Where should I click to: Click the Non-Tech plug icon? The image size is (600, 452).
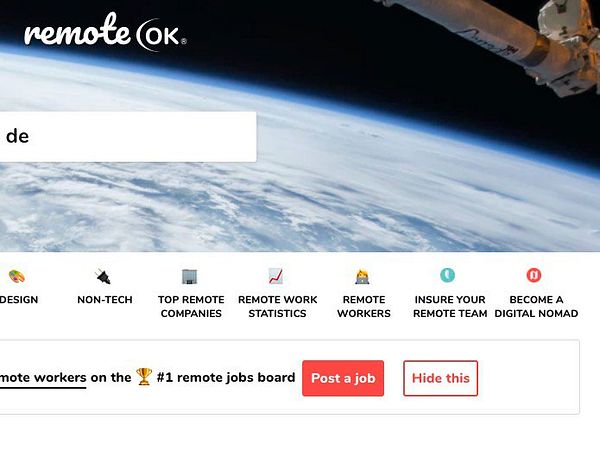tap(103, 276)
